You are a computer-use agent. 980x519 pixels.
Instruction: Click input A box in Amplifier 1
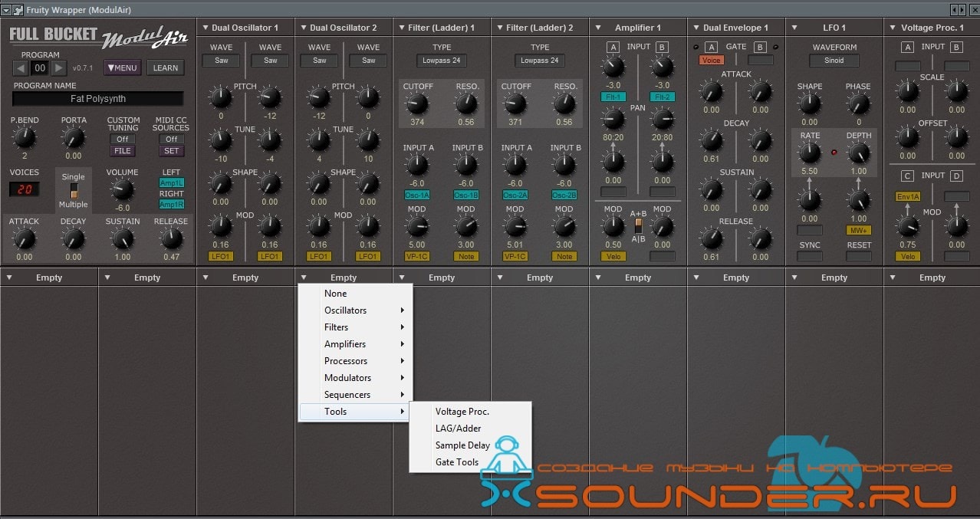pos(613,48)
